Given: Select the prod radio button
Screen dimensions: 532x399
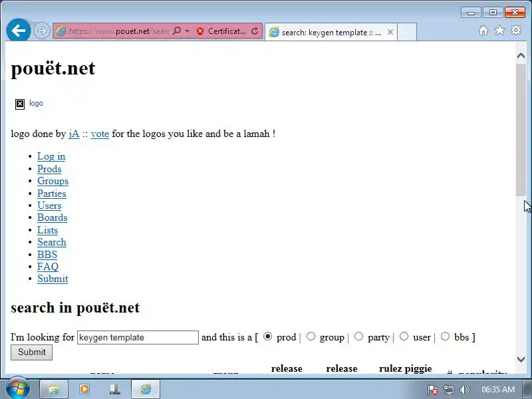Looking at the screenshot, I should pyautogui.click(x=268, y=336).
